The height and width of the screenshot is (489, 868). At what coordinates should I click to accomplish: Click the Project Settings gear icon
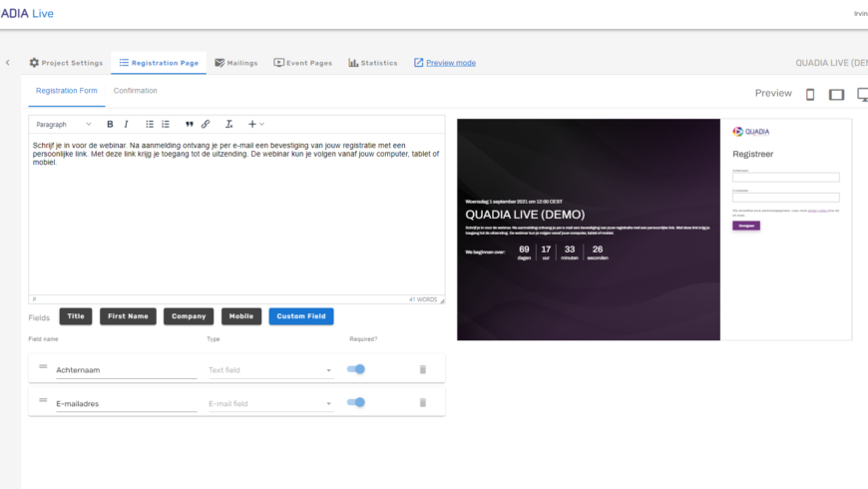pyautogui.click(x=34, y=63)
